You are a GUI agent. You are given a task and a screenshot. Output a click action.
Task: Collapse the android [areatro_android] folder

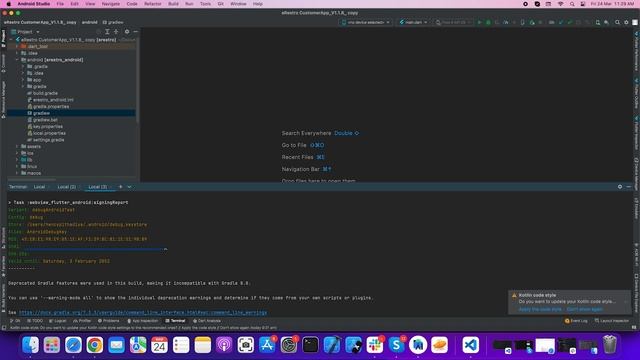coord(17,60)
